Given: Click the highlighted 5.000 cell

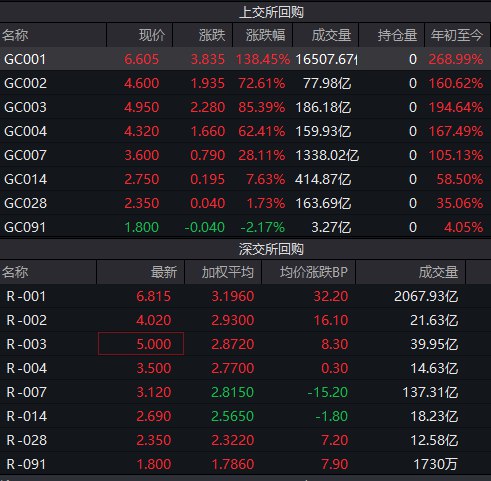Looking at the screenshot, I should (x=141, y=344).
